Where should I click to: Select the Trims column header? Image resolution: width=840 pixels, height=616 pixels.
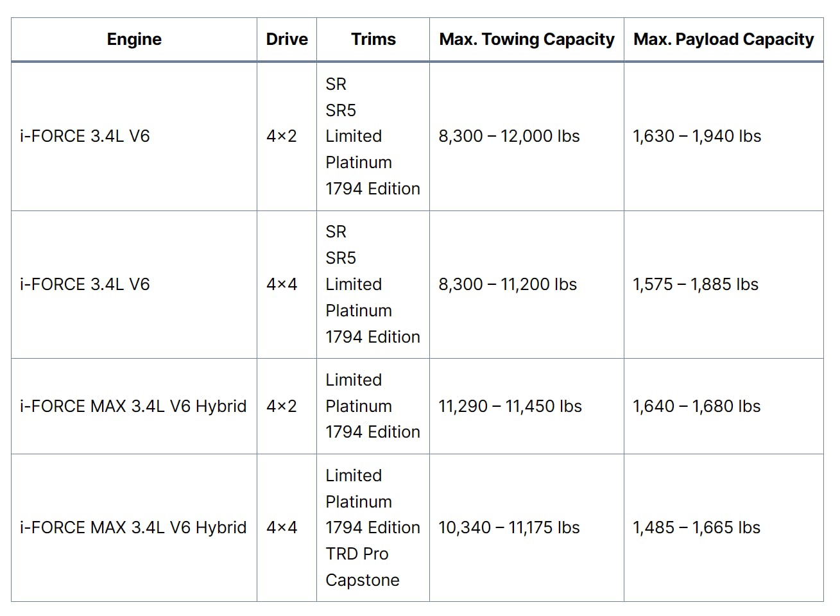click(x=373, y=40)
